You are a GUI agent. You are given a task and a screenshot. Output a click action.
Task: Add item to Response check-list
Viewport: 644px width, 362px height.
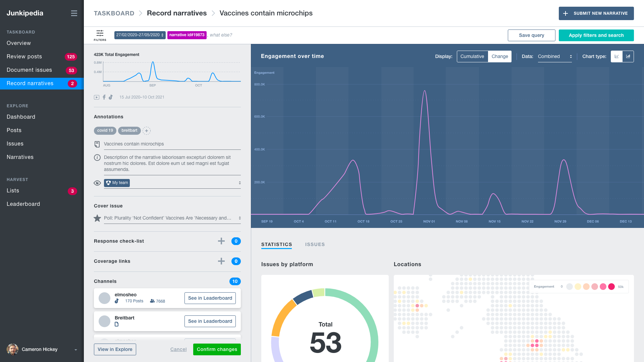pyautogui.click(x=221, y=241)
